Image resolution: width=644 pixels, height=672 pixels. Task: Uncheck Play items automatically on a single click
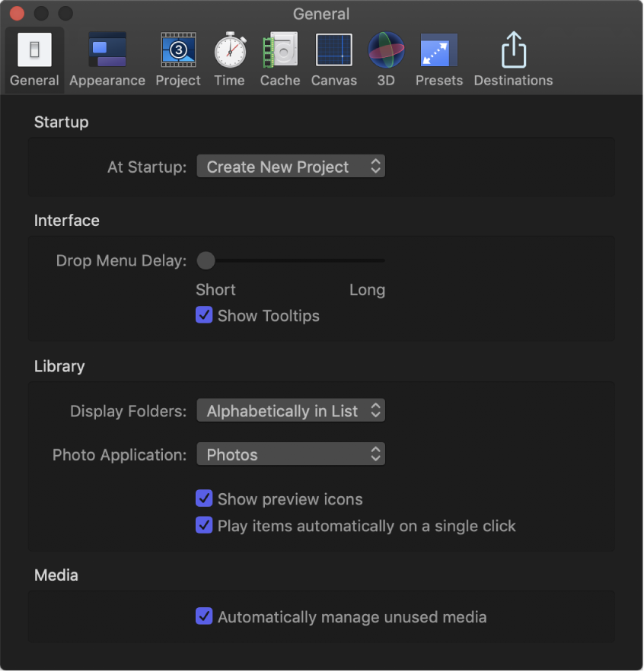pos(204,526)
